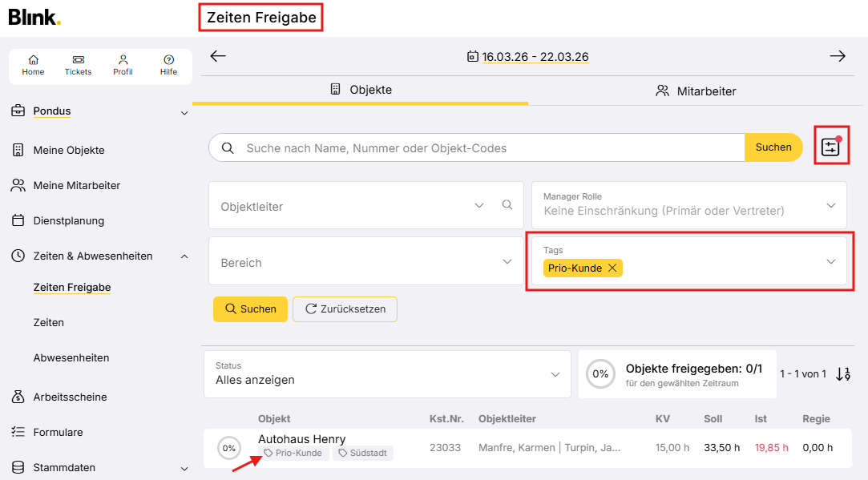Open the Manager Rolle dropdown

(x=830, y=205)
